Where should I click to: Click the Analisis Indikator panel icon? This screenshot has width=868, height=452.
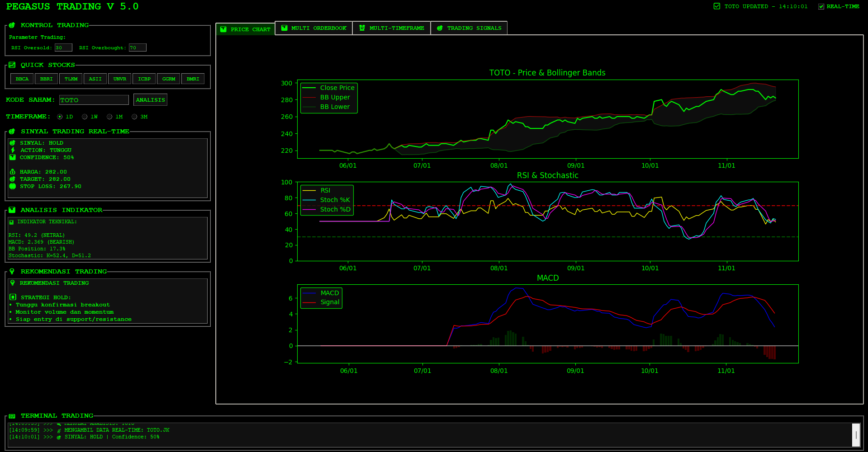pyautogui.click(x=12, y=210)
